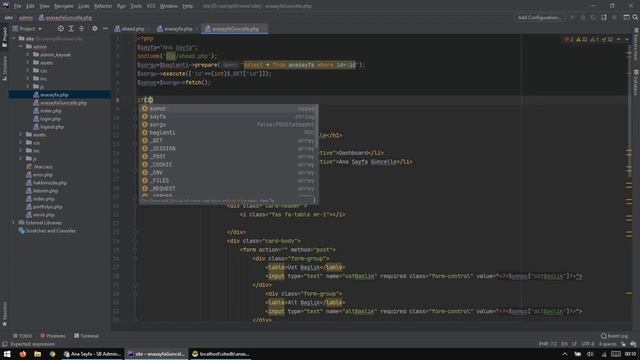Open Search Everywhere magnifier icon

(635, 18)
